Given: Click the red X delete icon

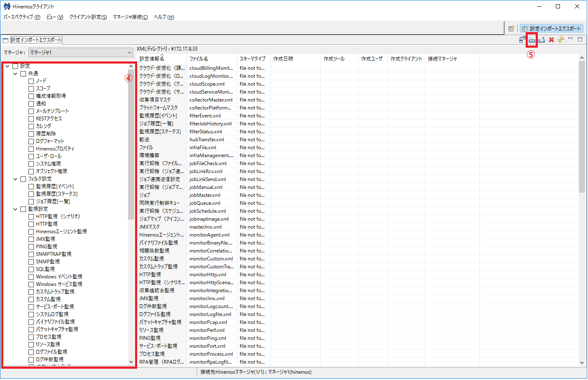Looking at the screenshot, I should coord(551,39).
